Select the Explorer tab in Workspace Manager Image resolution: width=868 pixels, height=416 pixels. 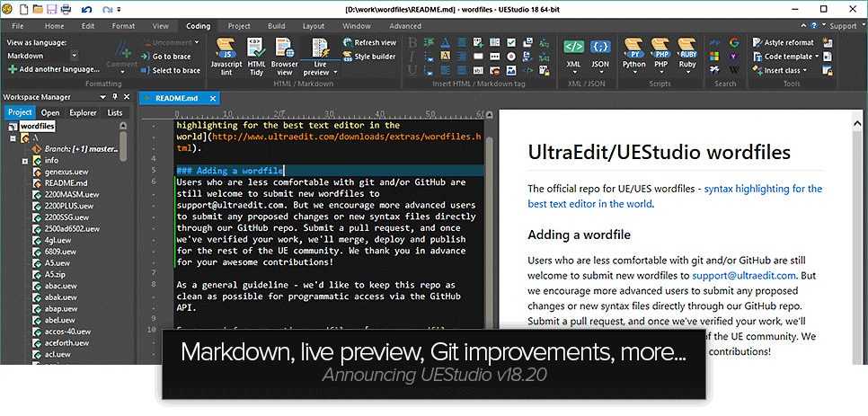coord(83,113)
